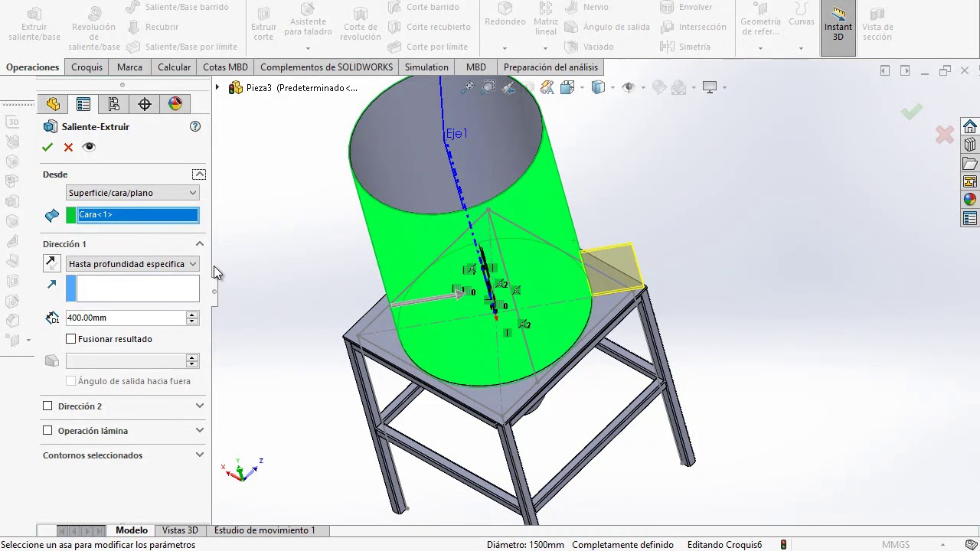Collapse the Desde section

point(199,174)
